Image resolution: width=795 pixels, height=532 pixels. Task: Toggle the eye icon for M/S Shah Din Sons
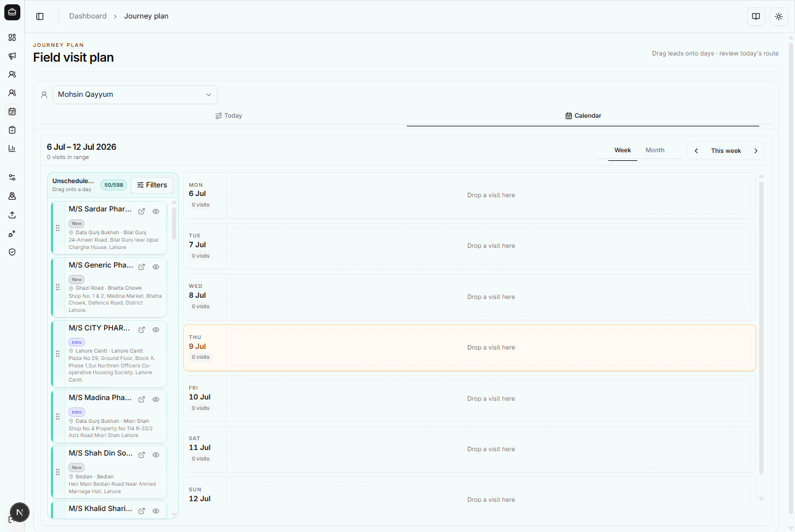coord(156,455)
